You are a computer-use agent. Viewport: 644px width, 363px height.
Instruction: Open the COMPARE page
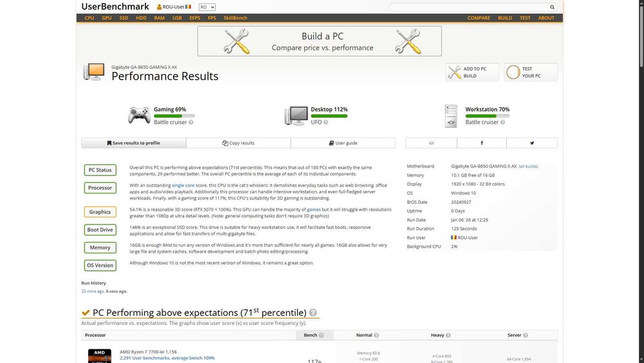click(478, 18)
